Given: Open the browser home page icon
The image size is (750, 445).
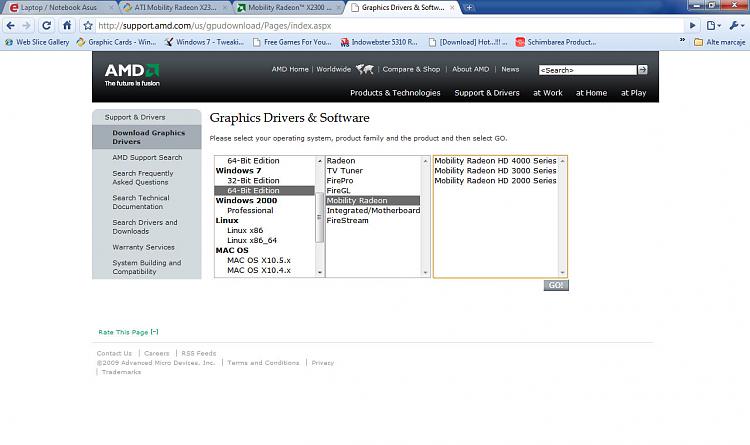Looking at the screenshot, I should (67, 25).
